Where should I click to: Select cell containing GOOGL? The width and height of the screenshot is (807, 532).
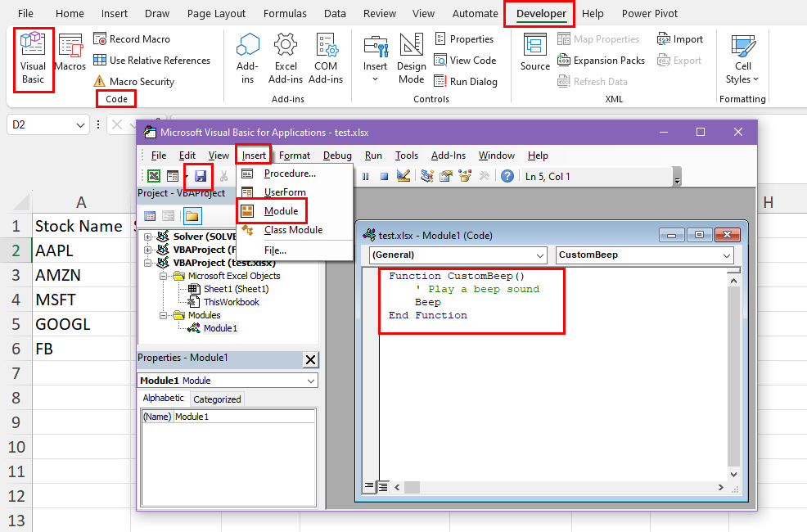coord(81,324)
